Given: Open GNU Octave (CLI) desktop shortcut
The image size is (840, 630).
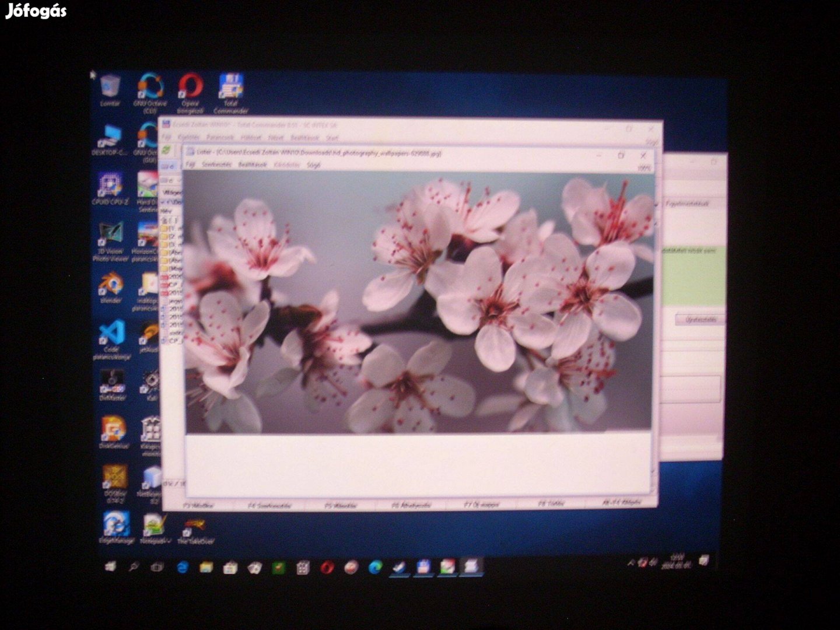Looking at the screenshot, I should pyautogui.click(x=150, y=93).
